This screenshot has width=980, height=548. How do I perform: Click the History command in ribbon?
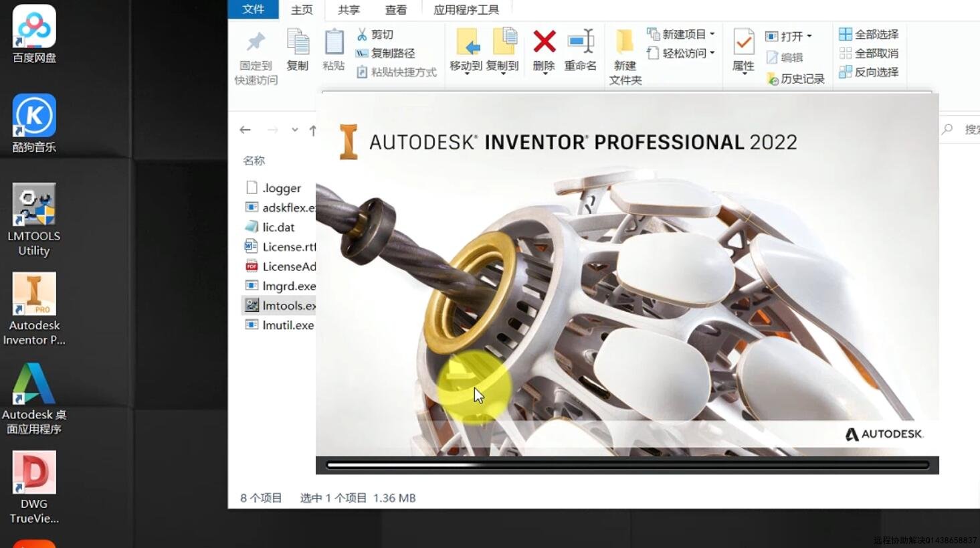(795, 78)
